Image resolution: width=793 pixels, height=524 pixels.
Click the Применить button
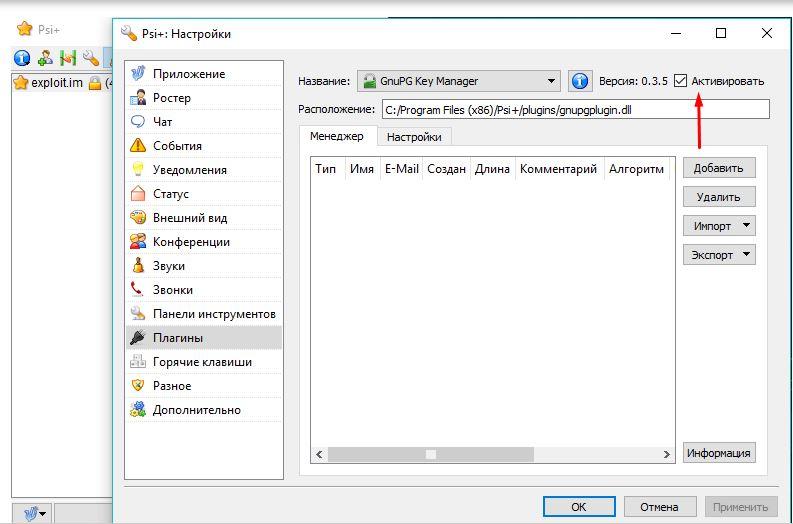(x=740, y=507)
